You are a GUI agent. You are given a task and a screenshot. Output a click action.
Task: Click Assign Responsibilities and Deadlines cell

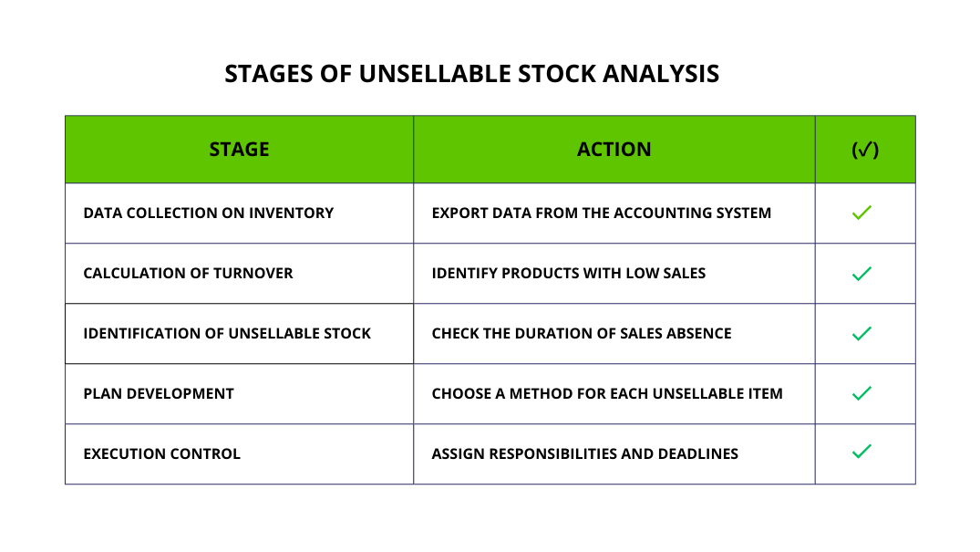pos(584,454)
